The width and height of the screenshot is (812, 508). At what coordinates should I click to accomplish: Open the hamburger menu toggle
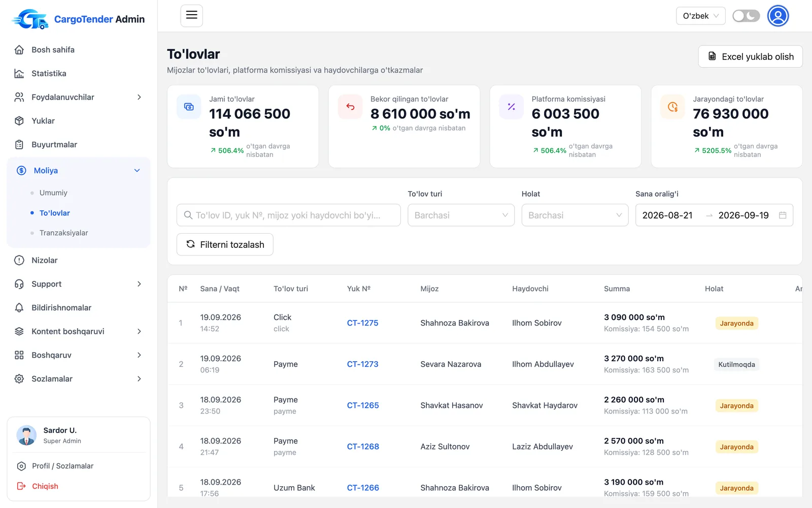191,16
